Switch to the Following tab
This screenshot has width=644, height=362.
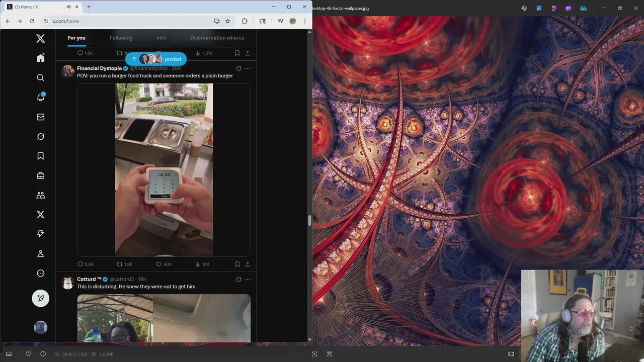[x=121, y=38]
